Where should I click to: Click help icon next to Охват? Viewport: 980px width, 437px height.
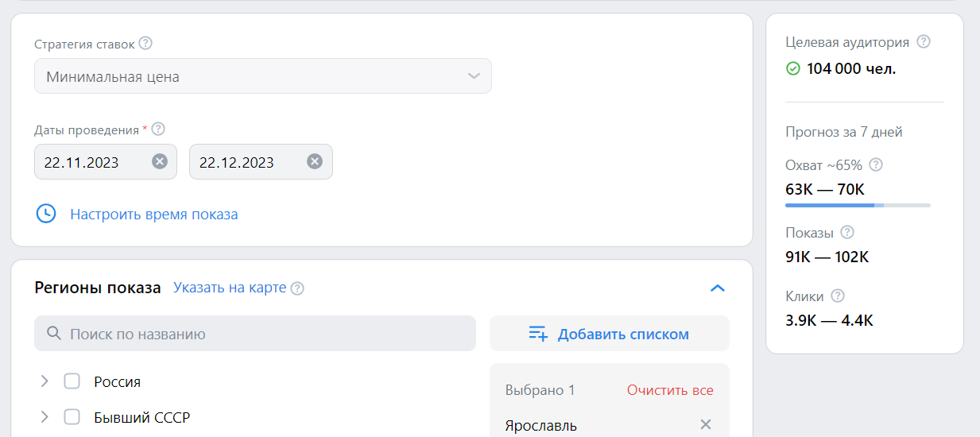(876, 165)
